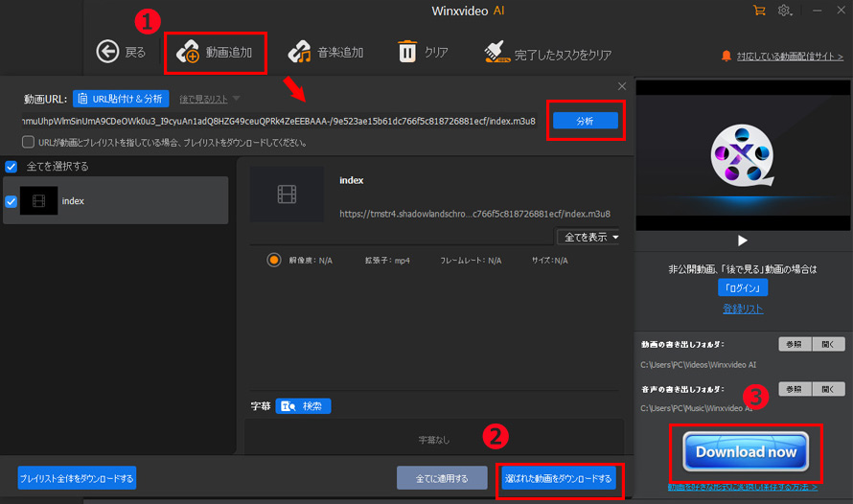Select the mp4 format radio button
The height and width of the screenshot is (504, 853).
pyautogui.click(x=274, y=260)
